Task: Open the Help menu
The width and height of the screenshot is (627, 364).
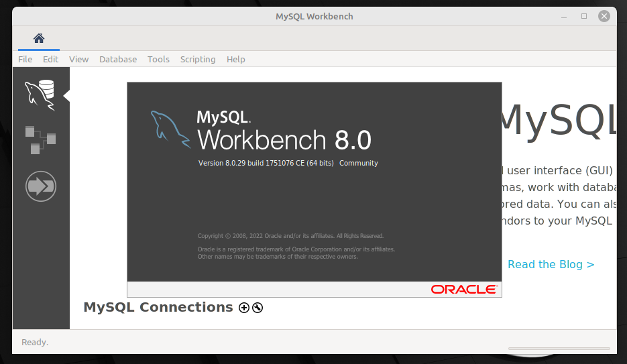Action: [236, 60]
